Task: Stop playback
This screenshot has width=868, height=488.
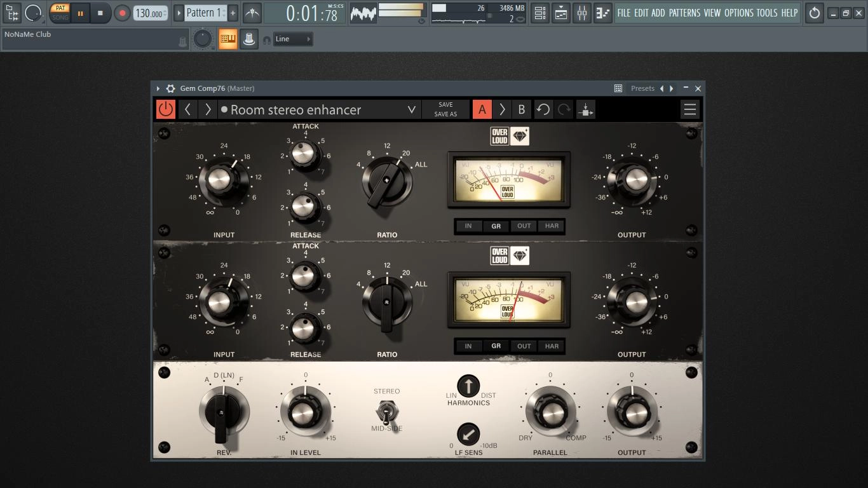Action: 100,13
